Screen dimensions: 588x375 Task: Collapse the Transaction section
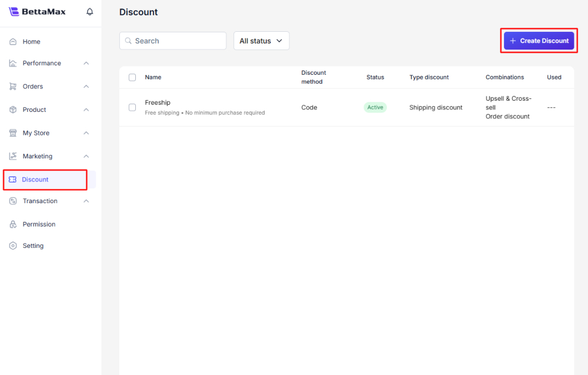coord(85,201)
